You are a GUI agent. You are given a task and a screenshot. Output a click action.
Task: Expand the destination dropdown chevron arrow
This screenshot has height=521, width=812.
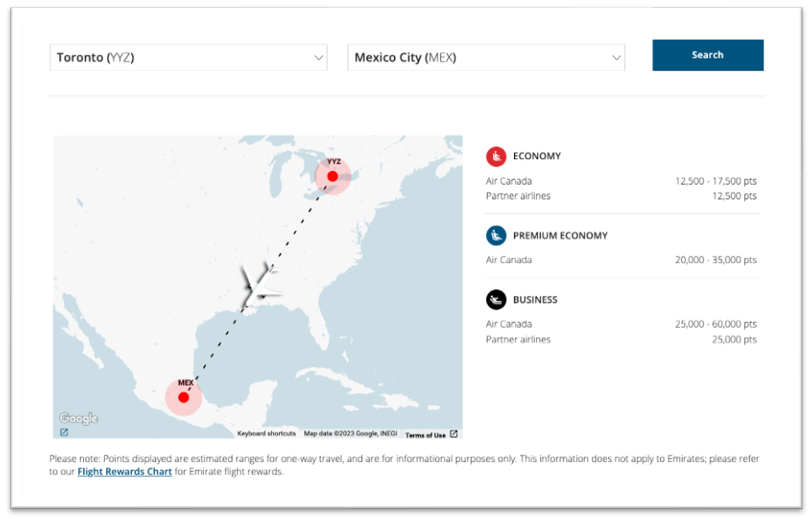(615, 58)
